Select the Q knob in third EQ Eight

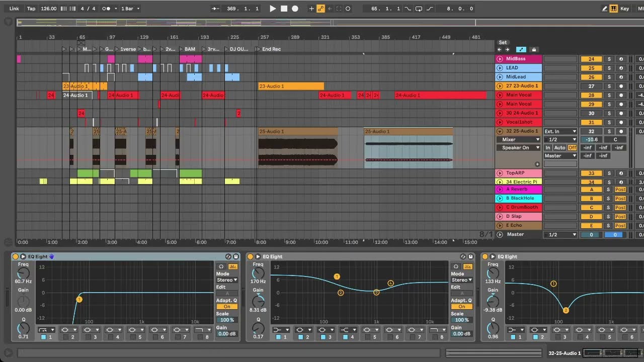pos(493,327)
